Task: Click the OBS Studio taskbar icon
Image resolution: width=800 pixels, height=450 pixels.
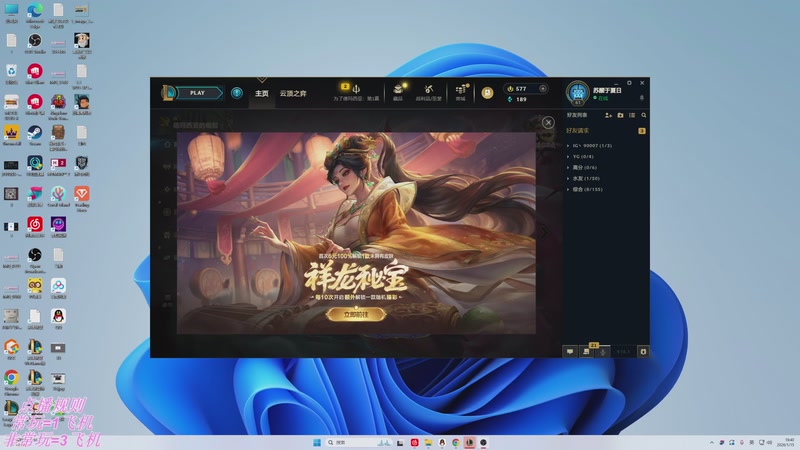Action: click(x=483, y=442)
